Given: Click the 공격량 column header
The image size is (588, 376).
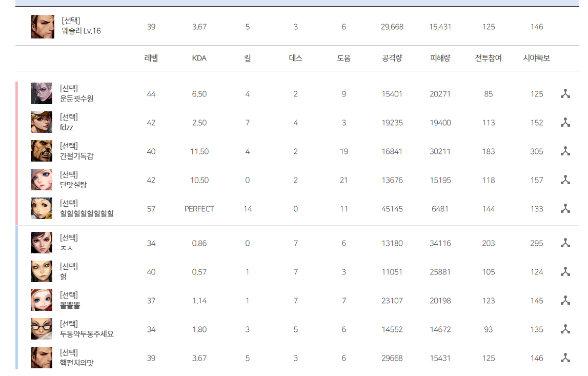Looking at the screenshot, I should (x=392, y=58).
